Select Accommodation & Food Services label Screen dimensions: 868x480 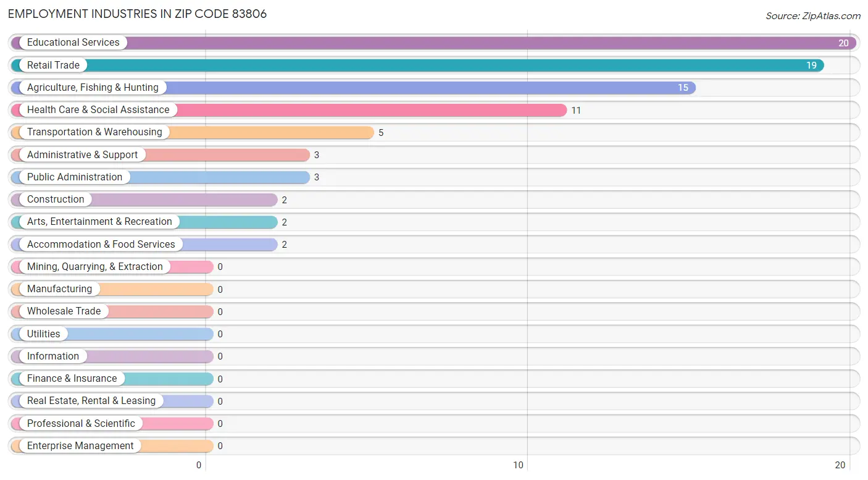click(101, 244)
